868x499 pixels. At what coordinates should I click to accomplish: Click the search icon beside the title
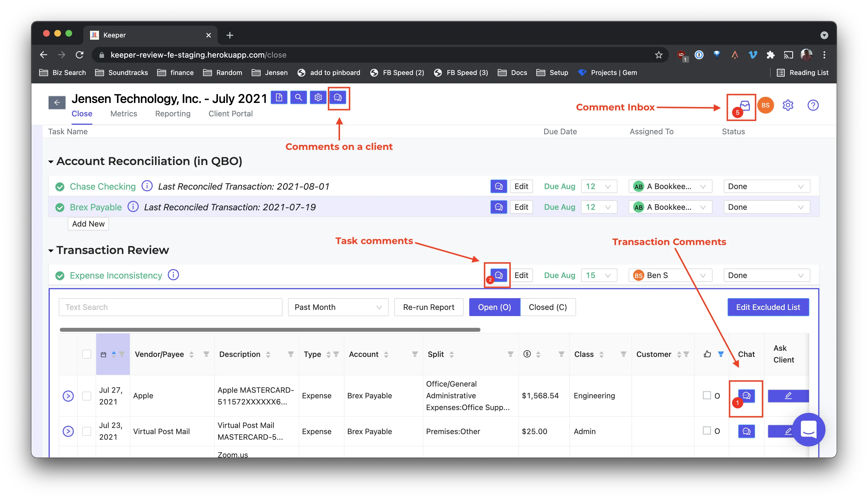pyautogui.click(x=298, y=98)
